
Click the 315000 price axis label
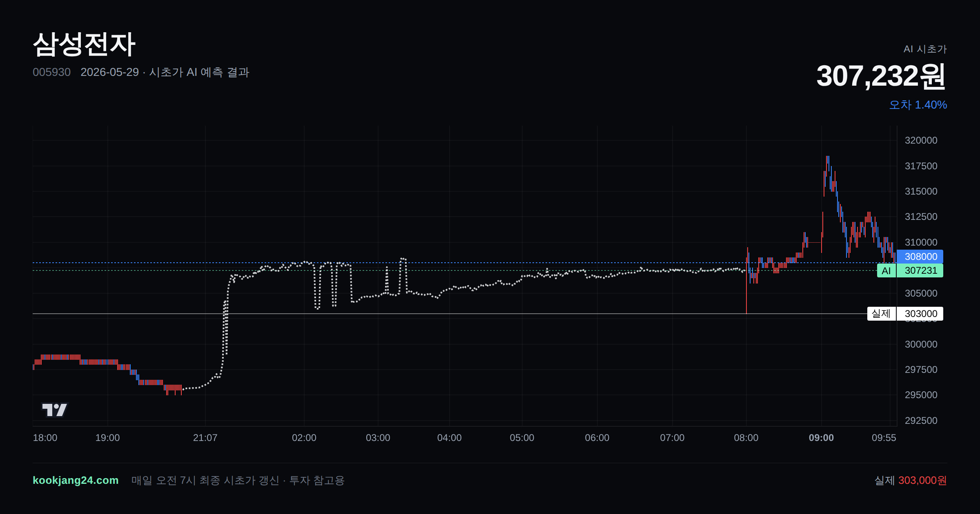point(921,191)
